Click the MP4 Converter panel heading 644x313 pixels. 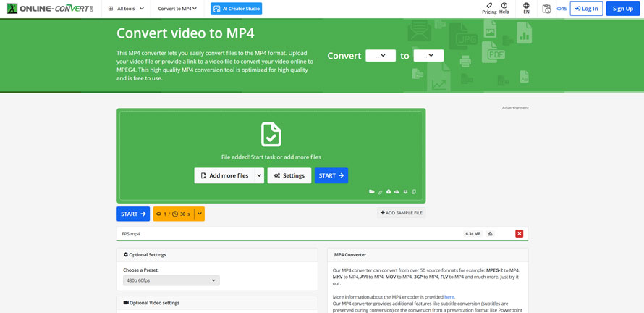tap(350, 254)
